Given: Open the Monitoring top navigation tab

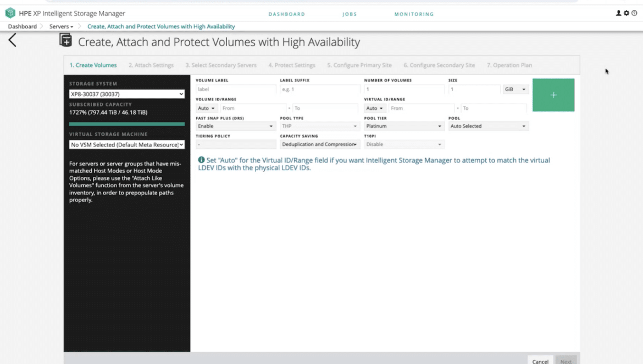Looking at the screenshot, I should pos(414,14).
